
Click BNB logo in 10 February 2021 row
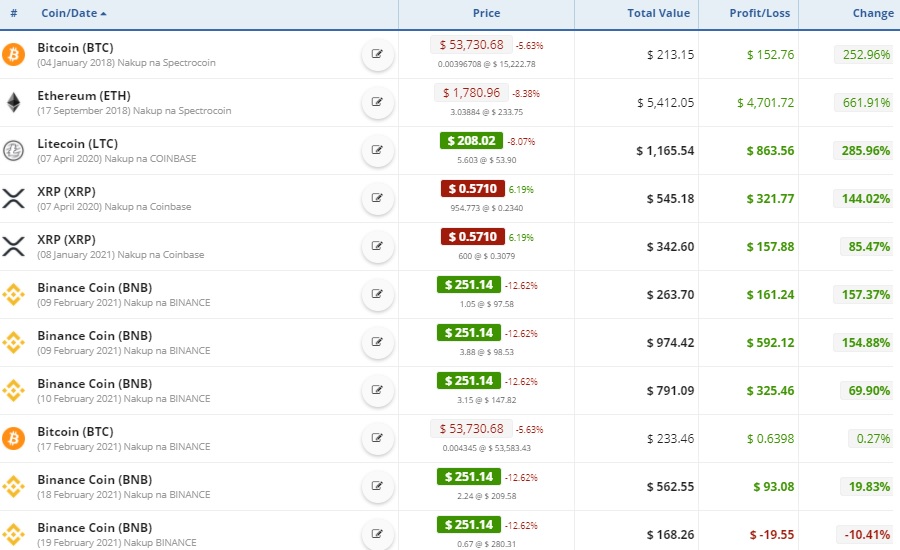13,390
